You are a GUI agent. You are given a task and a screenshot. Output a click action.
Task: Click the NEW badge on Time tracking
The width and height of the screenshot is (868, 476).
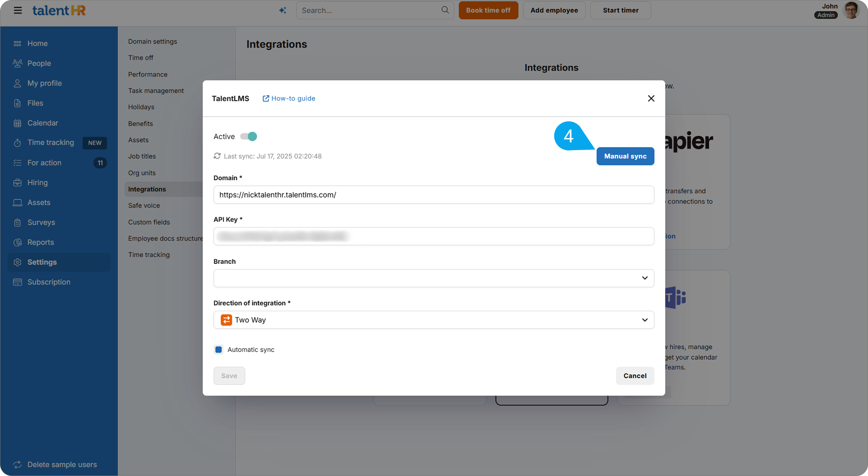[x=95, y=143]
